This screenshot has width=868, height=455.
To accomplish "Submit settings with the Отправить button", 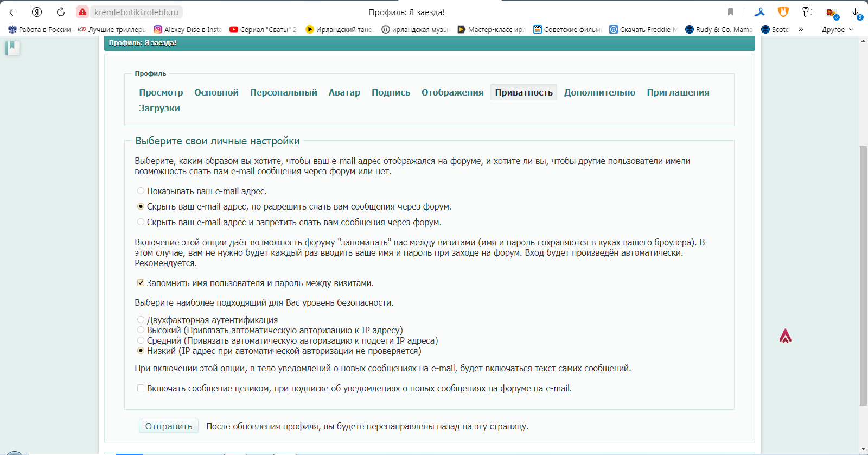I will [169, 426].
